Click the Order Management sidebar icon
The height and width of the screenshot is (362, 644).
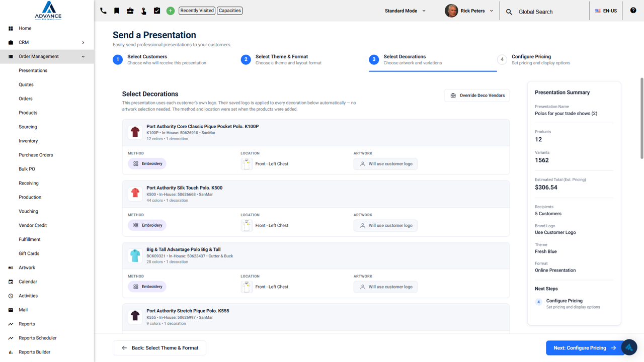point(11,56)
